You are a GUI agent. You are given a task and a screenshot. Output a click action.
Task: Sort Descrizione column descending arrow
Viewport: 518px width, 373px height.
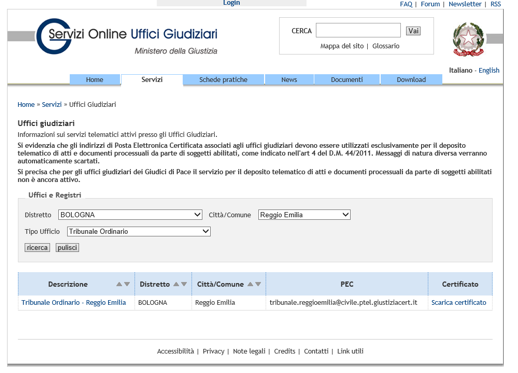(127, 284)
